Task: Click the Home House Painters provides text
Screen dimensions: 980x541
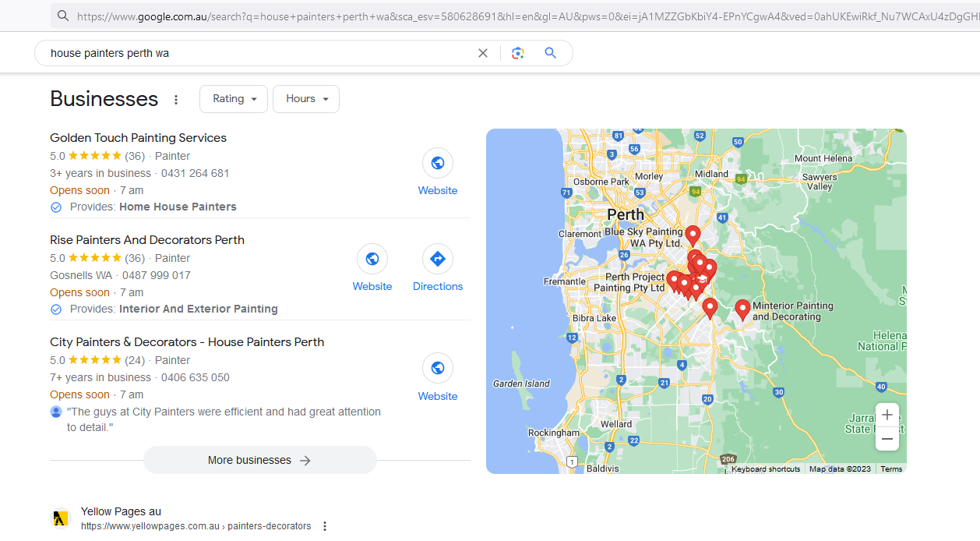Action: click(x=178, y=207)
